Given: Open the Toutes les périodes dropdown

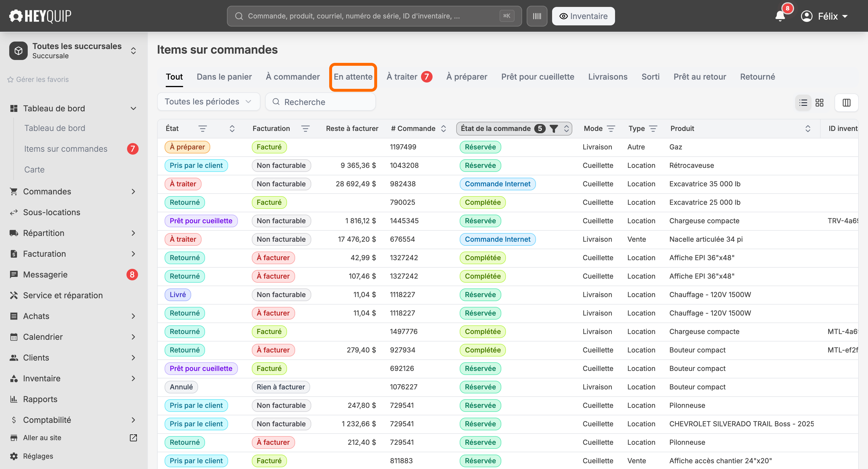Looking at the screenshot, I should [x=208, y=102].
